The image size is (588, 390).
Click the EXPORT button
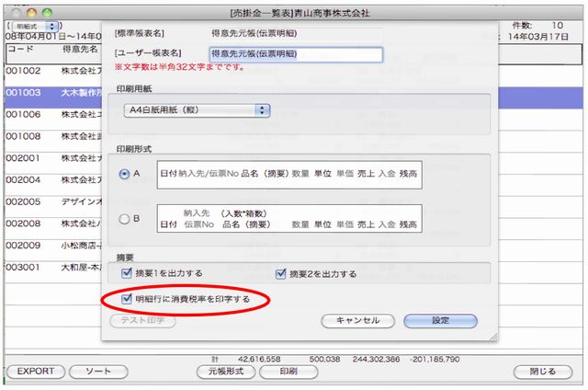[36, 372]
